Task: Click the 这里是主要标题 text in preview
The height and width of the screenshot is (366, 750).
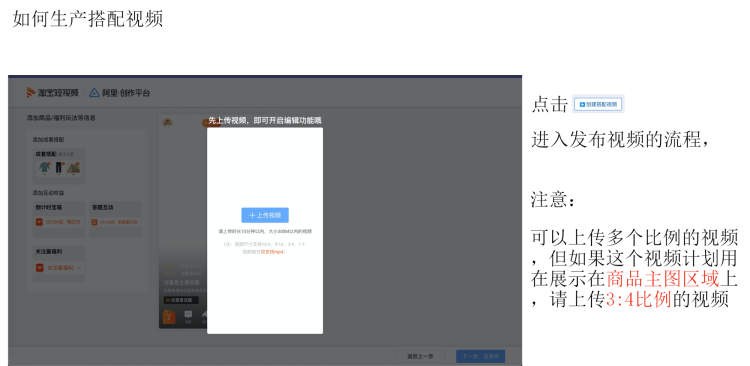Action: 182,283
